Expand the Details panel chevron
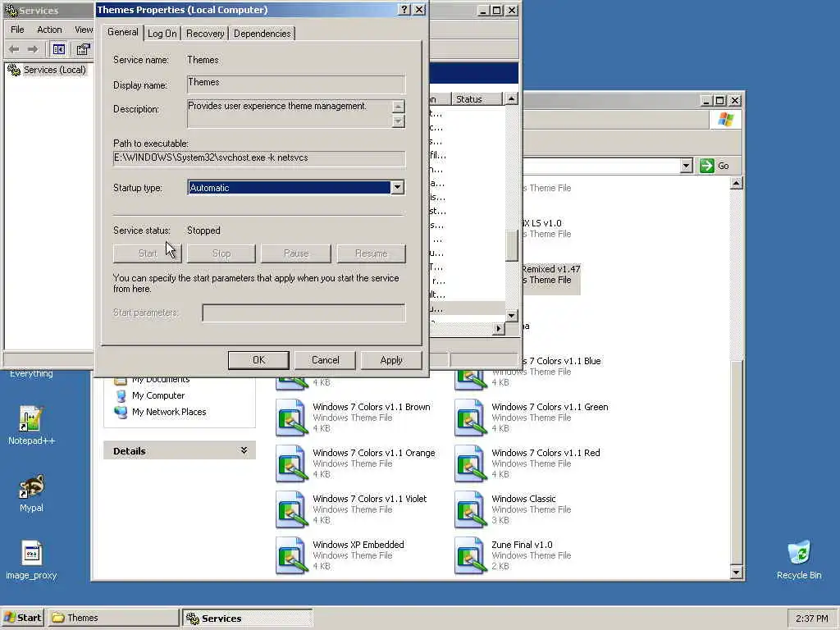 (244, 450)
